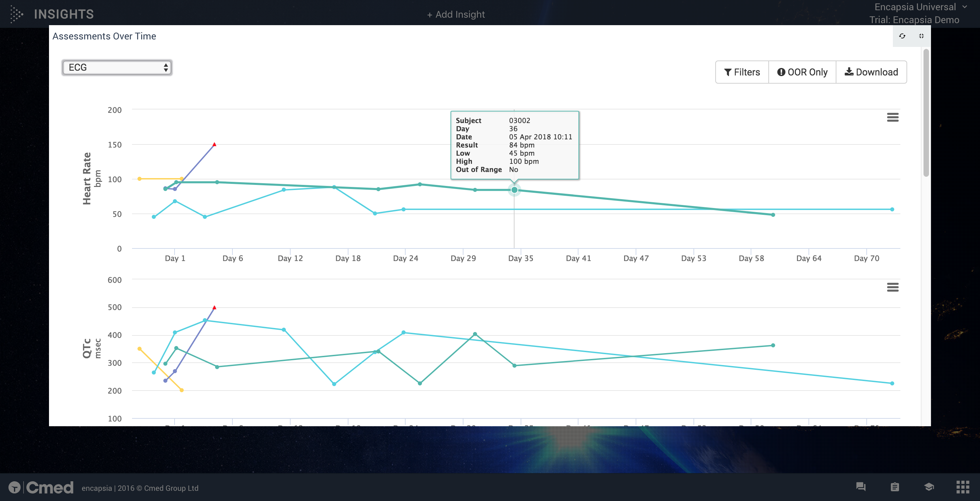The height and width of the screenshot is (501, 980).
Task: Open the Heart Rate chart hamburger menu
Action: click(893, 117)
